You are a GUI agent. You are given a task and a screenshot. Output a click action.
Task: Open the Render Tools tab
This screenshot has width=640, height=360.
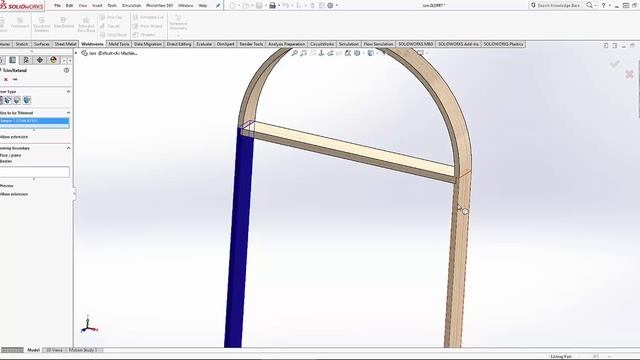click(251, 44)
